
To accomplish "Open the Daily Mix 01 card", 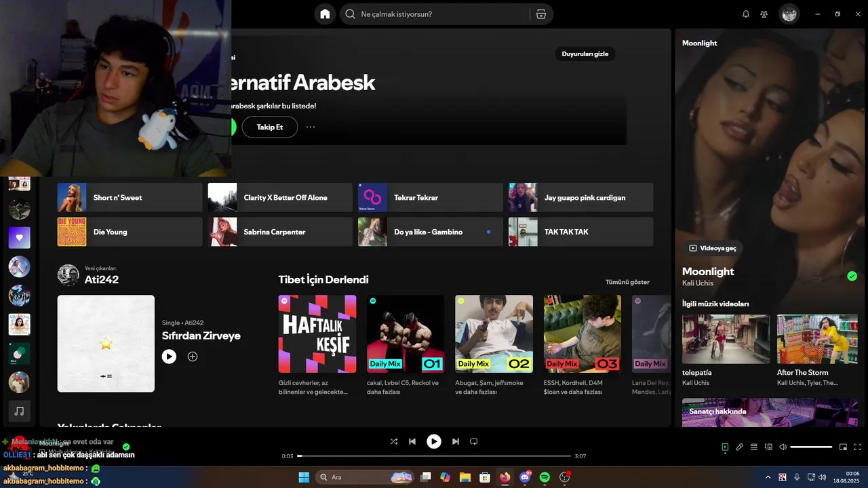I will [x=406, y=345].
